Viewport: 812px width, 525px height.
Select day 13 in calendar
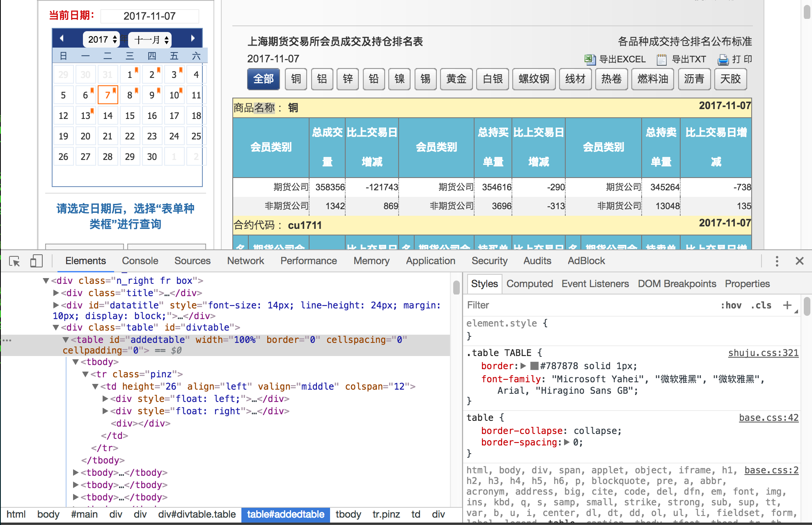pos(85,116)
